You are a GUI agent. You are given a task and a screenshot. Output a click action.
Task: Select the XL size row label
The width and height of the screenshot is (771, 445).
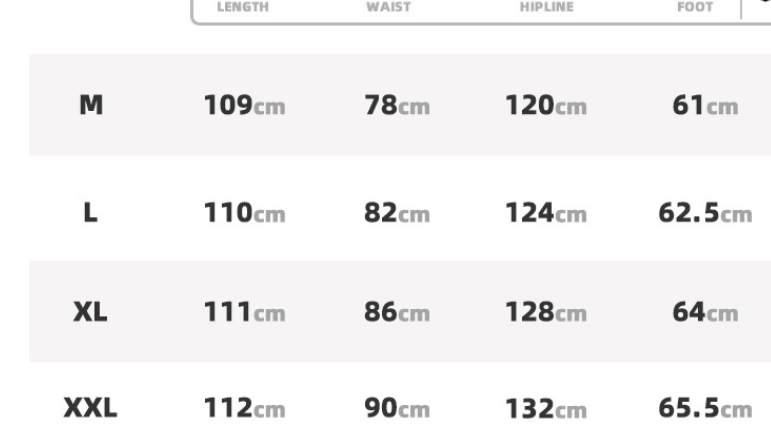[90, 312]
